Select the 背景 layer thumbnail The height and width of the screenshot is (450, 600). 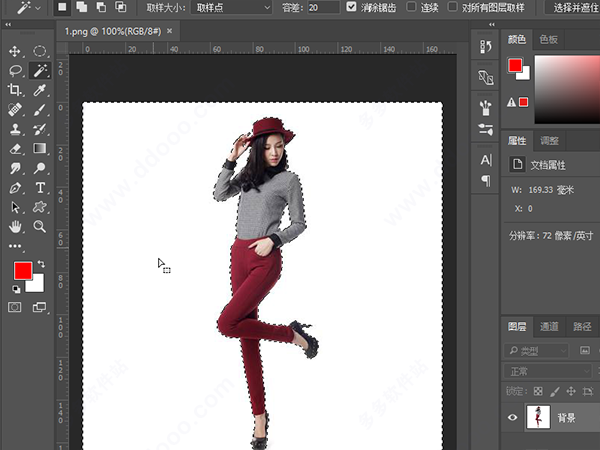coord(538,417)
